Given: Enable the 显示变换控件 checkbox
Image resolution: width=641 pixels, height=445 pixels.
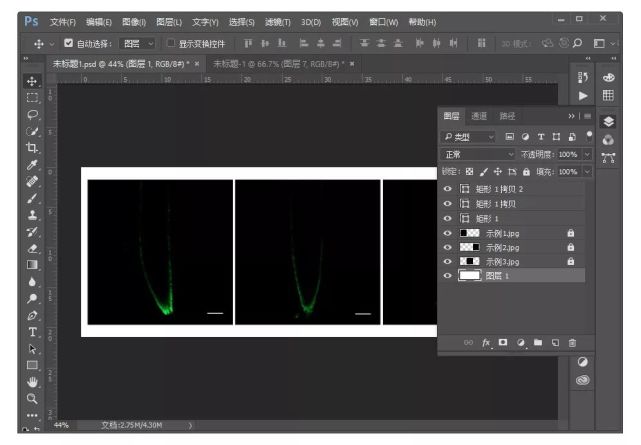Looking at the screenshot, I should [170, 43].
